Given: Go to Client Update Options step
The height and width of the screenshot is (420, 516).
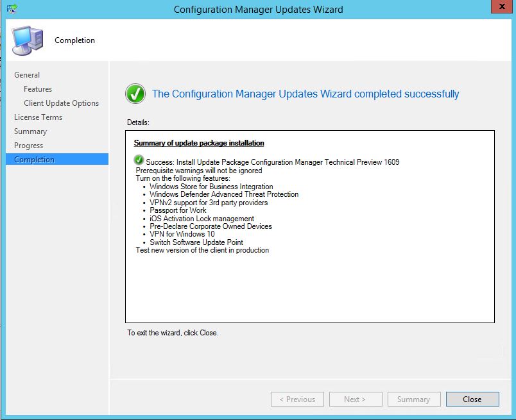Looking at the screenshot, I should point(61,103).
